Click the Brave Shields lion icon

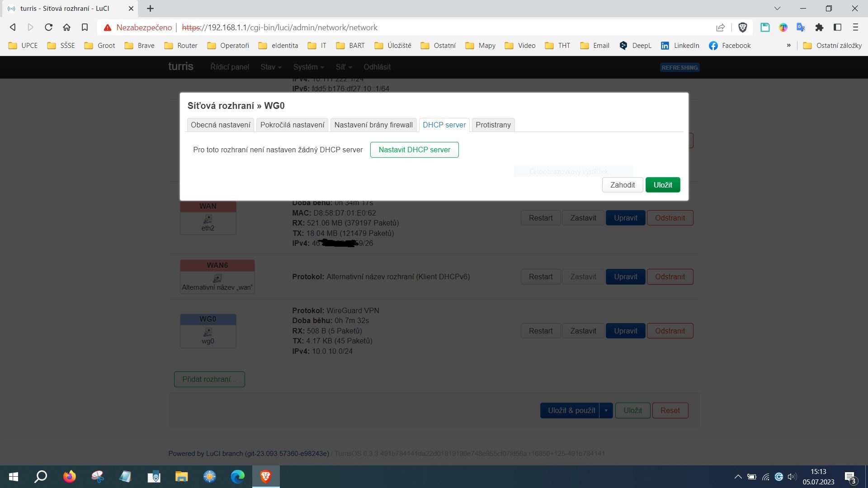tap(742, 28)
